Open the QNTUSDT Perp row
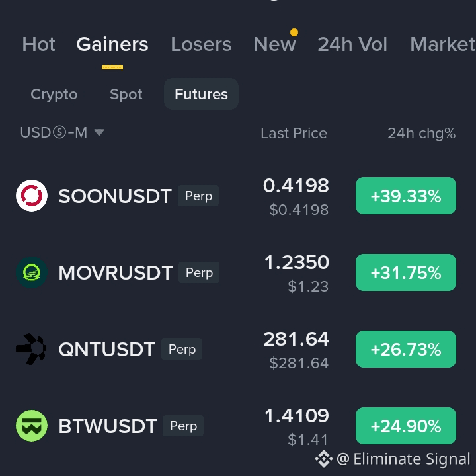Image resolution: width=476 pixels, height=476 pixels. pos(238,349)
